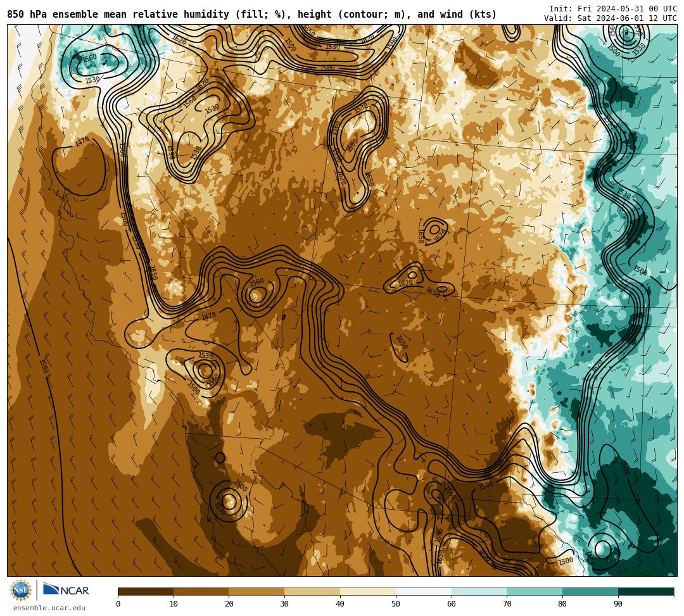Select the 850 hPa relative humidity chart title

click(x=251, y=15)
